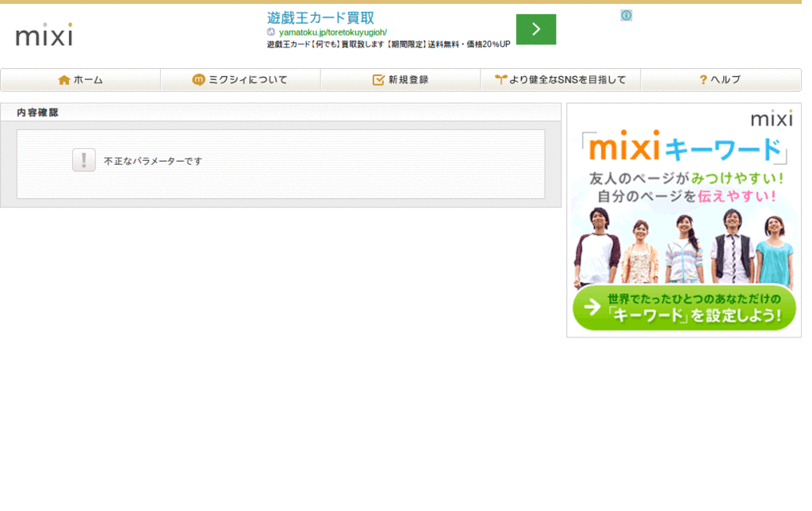This screenshot has height=511, width=812.
Task: Click the 遊戯王カード買取 ad headline link
Action: click(320, 18)
